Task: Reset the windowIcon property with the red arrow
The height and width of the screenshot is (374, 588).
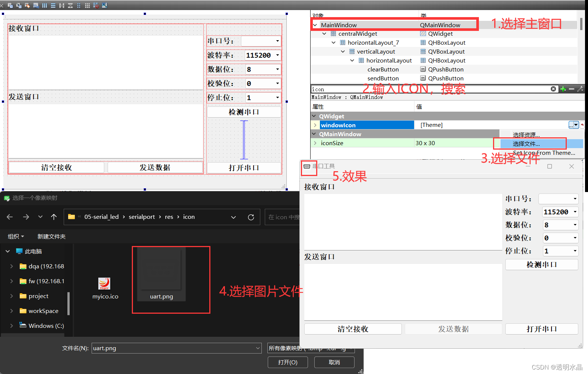Action: 582,125
